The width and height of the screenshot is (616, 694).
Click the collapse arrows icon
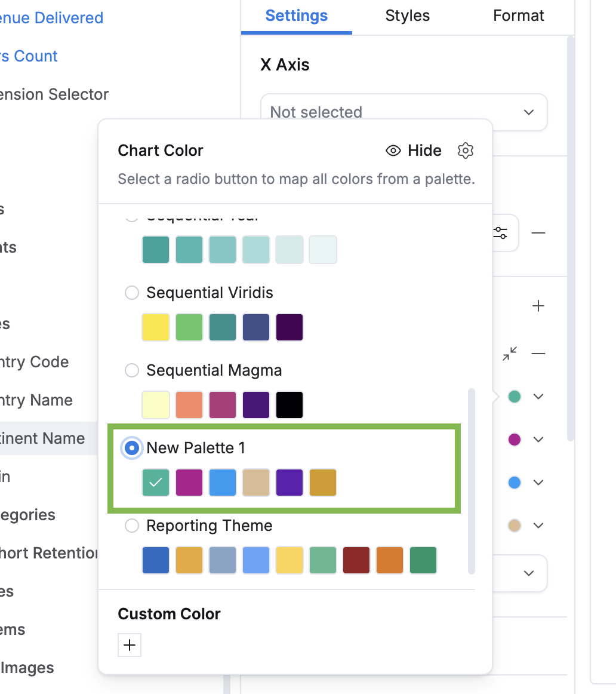(509, 354)
